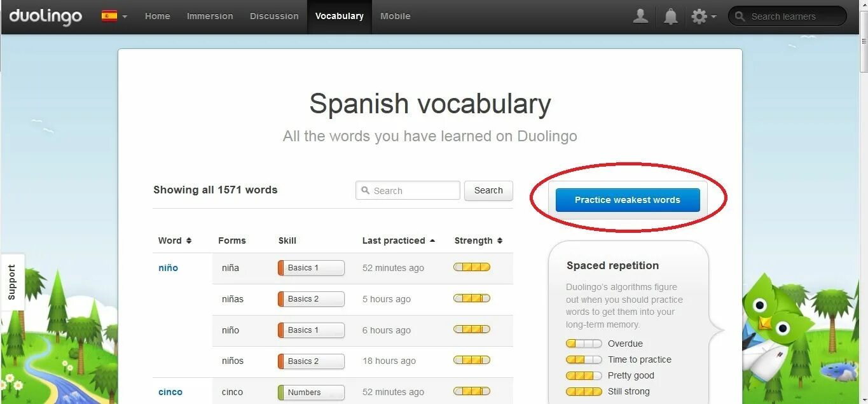Open the Spanish flag language dropdown
This screenshot has width=868, height=404.
[114, 17]
